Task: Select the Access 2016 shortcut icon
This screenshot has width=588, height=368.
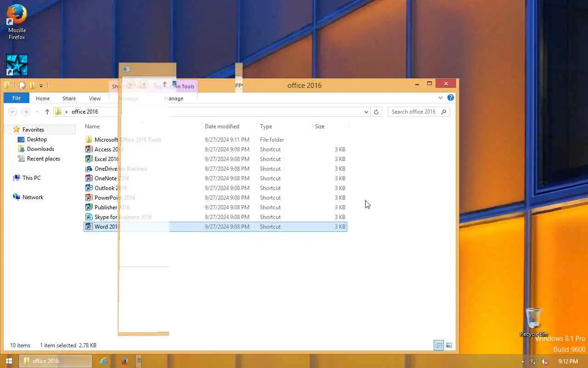Action: (89, 149)
